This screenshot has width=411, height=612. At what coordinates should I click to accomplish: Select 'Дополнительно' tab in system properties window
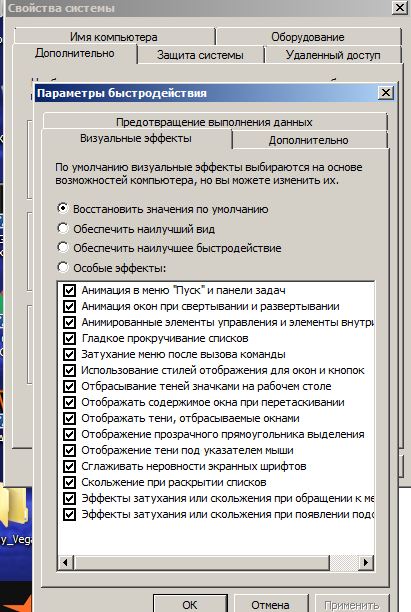point(75,53)
